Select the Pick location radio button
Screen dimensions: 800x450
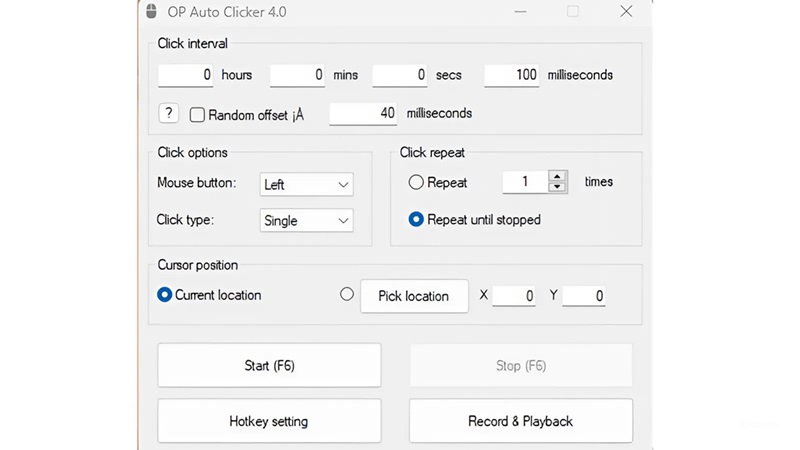coord(347,294)
